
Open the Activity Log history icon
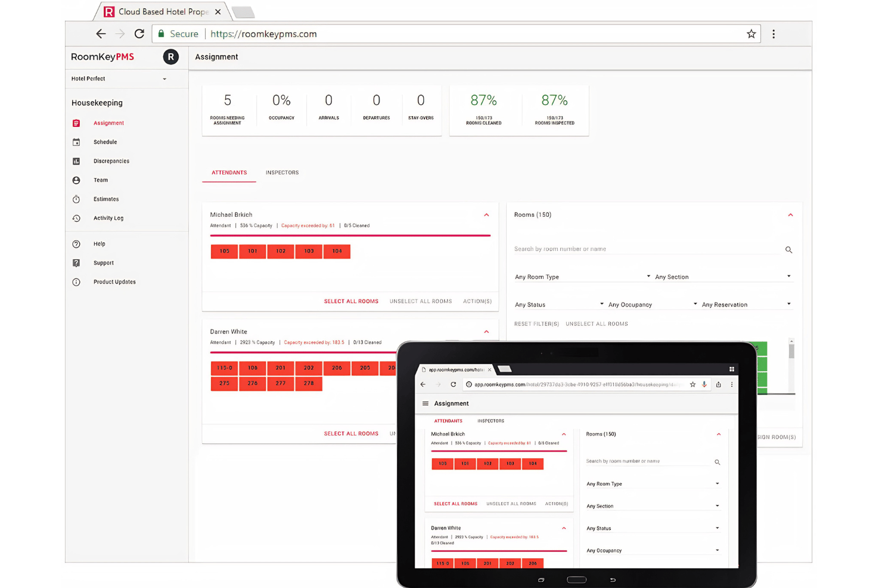(x=76, y=219)
